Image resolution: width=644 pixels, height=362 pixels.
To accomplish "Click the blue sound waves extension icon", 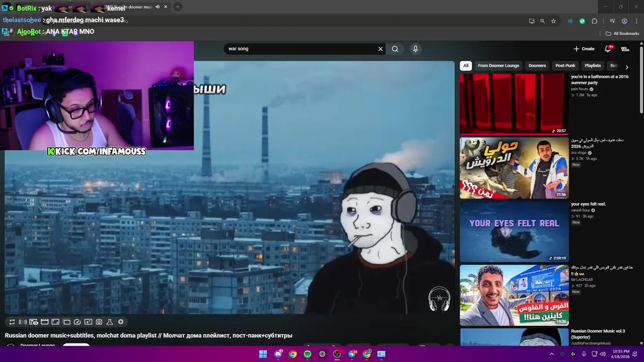I will (x=570, y=21).
